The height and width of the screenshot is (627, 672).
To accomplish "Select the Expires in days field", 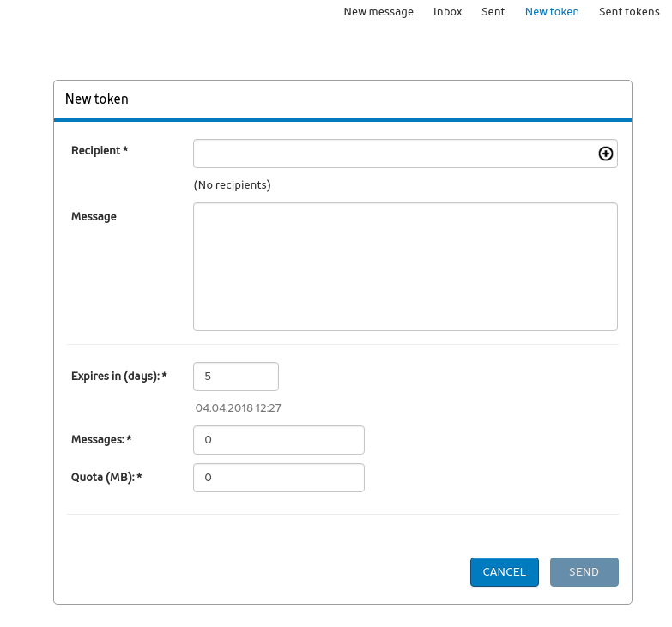I will [x=236, y=376].
